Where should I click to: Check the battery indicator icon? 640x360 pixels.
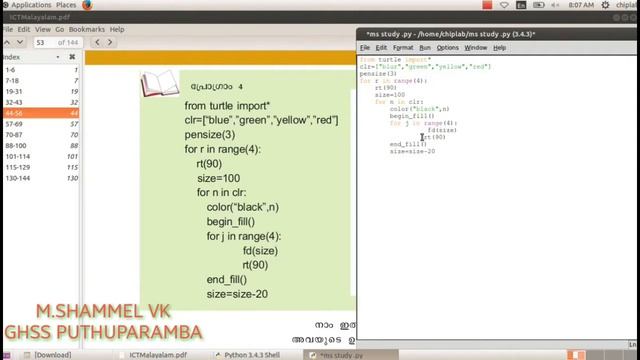(538, 5)
